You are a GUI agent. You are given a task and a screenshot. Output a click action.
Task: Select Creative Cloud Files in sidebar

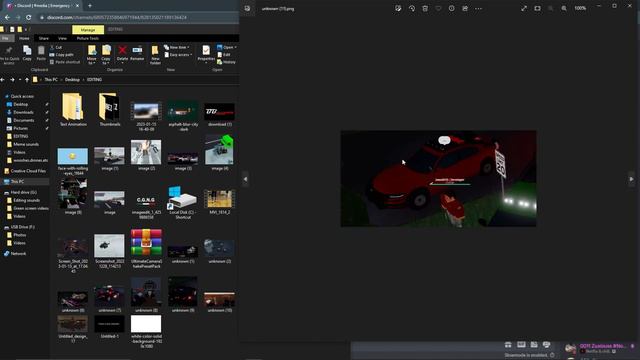28,171
